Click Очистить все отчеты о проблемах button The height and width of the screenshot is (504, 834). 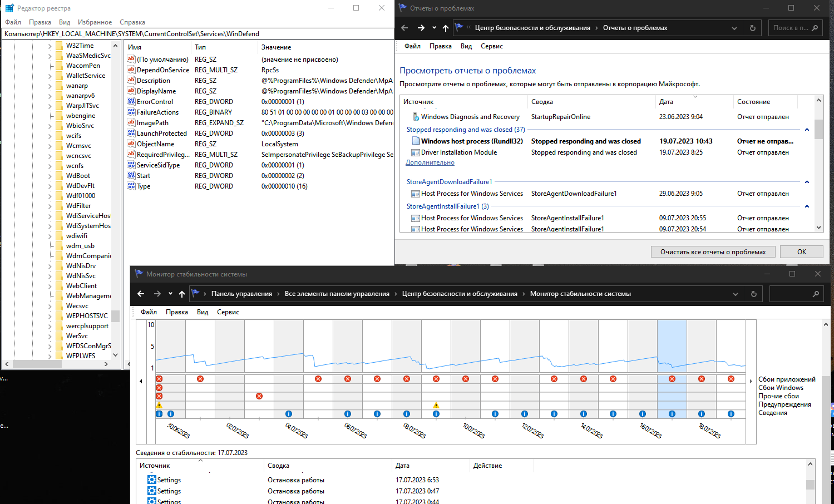point(713,252)
